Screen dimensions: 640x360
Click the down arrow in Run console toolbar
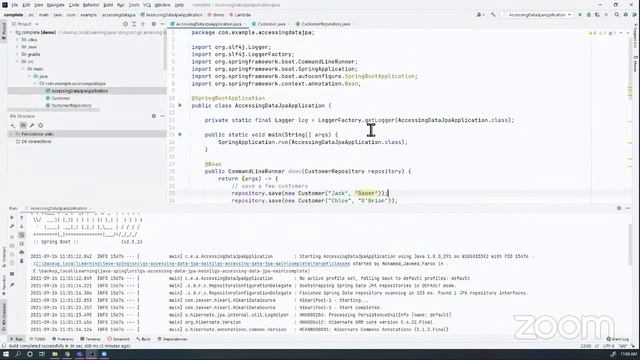tap(22, 226)
